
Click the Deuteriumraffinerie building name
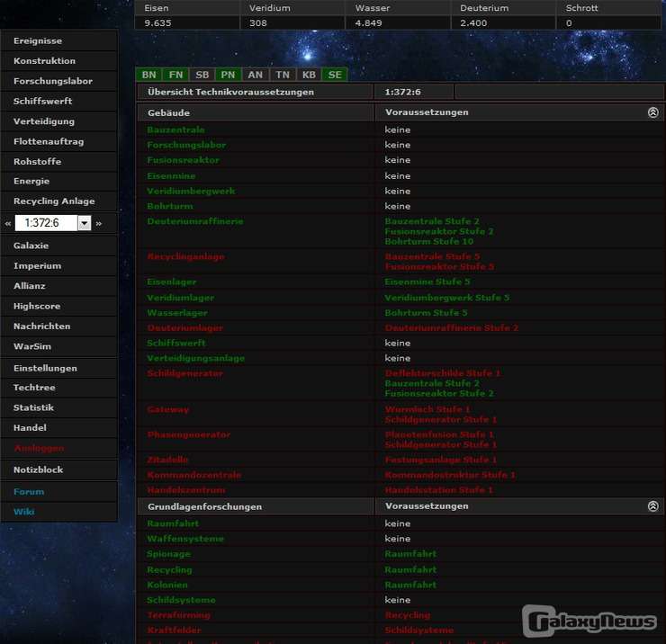click(x=195, y=221)
